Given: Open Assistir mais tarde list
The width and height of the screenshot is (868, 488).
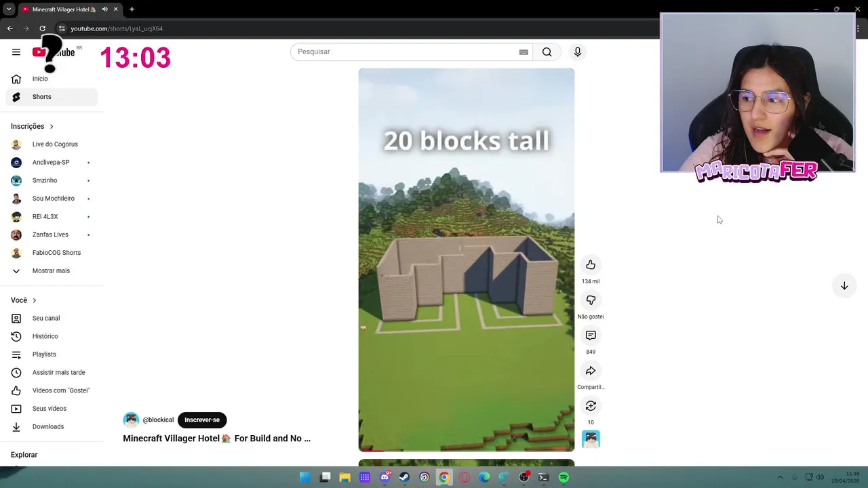Looking at the screenshot, I should (x=52, y=373).
